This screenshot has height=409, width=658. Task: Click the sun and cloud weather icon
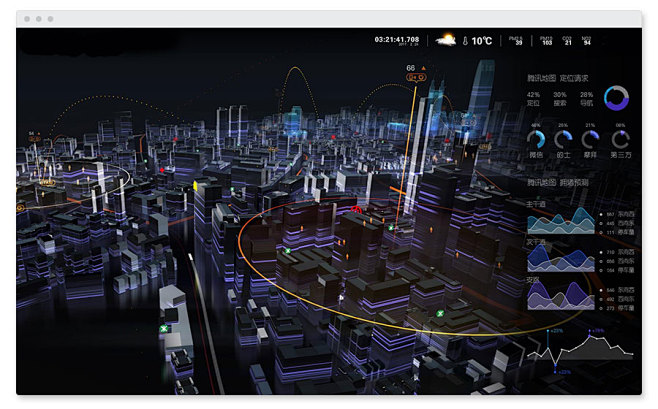[x=445, y=40]
